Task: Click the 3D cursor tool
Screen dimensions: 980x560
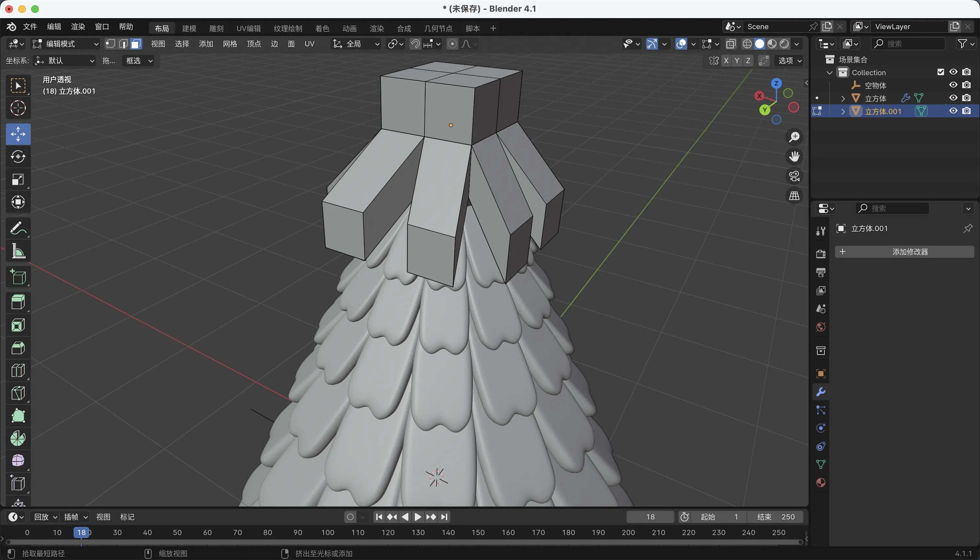Action: pyautogui.click(x=18, y=108)
